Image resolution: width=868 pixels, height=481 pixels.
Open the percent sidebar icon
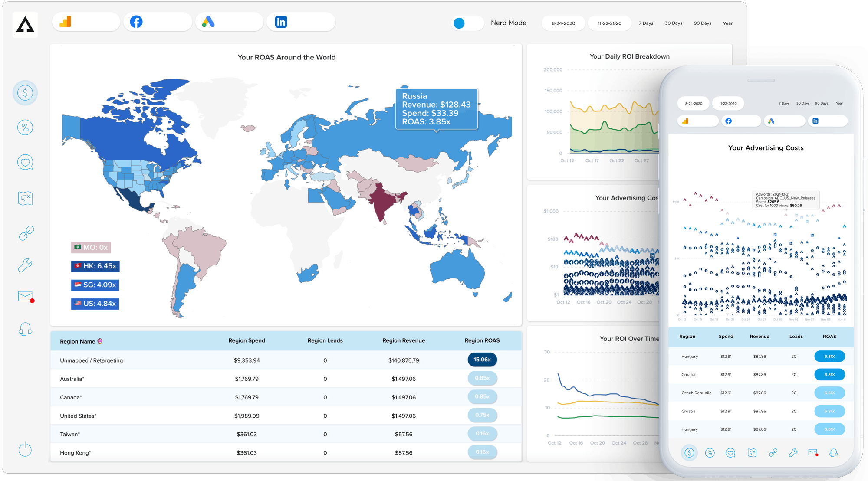[x=25, y=128]
